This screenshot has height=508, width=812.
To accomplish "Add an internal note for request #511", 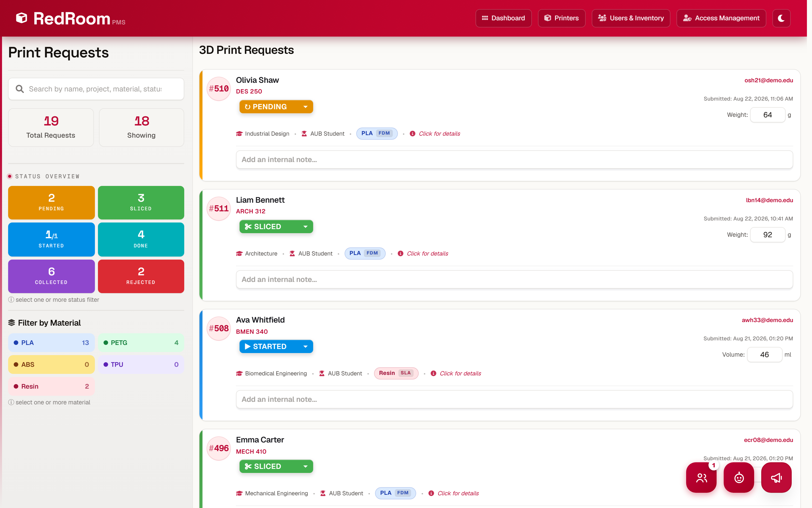I will pos(514,280).
